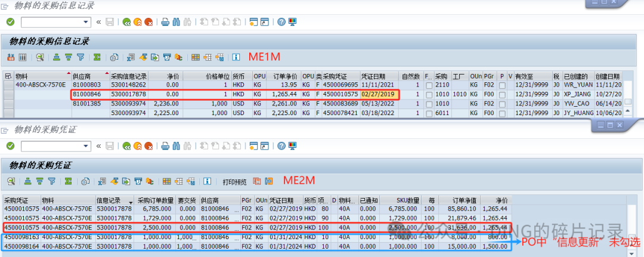Click Details magnifier icon in ME1M list toolbar
644x257 pixels.
40,57
